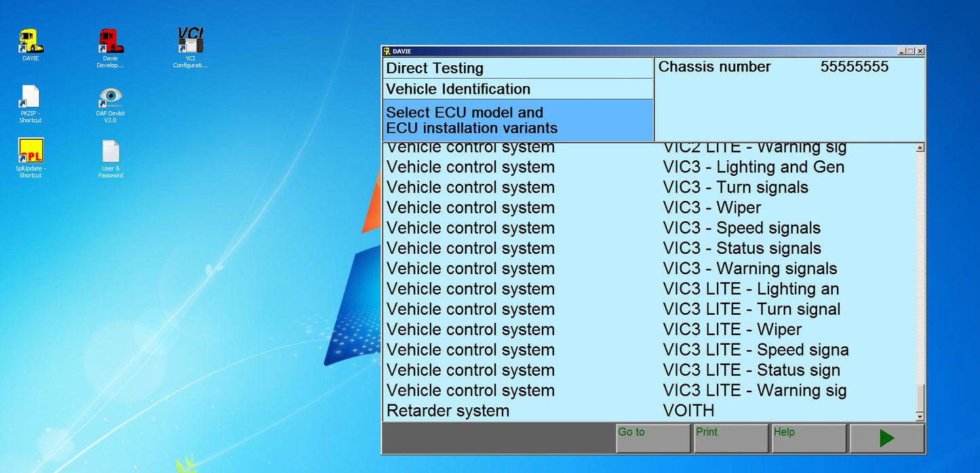Open the DAF Devkit V2.0 icon
Image resolution: width=980 pixels, height=473 pixels.
pos(109,98)
